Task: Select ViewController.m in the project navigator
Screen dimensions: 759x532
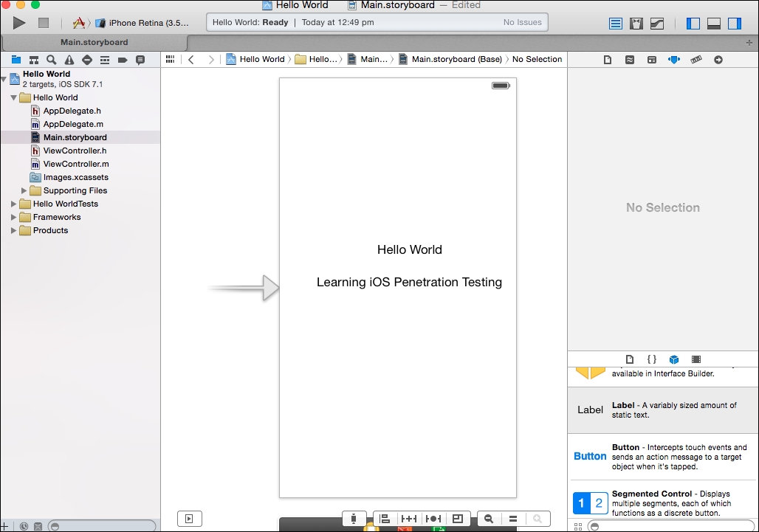Action: (x=76, y=164)
